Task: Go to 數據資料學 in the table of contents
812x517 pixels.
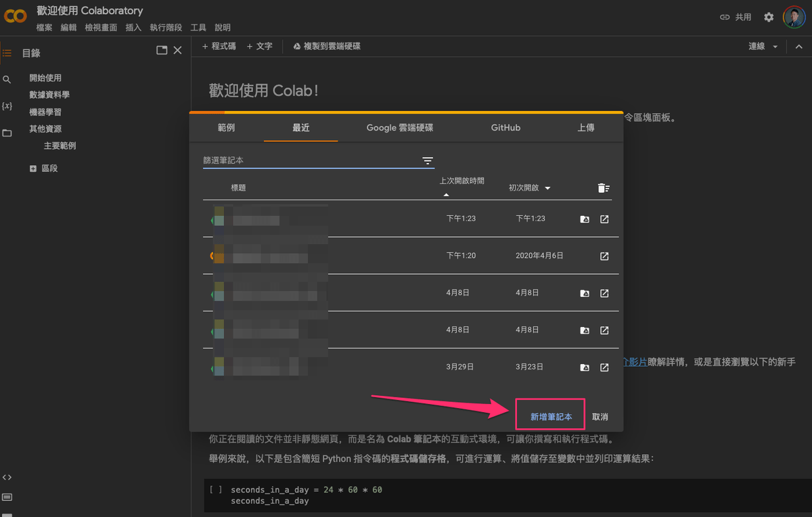Action: tap(49, 95)
